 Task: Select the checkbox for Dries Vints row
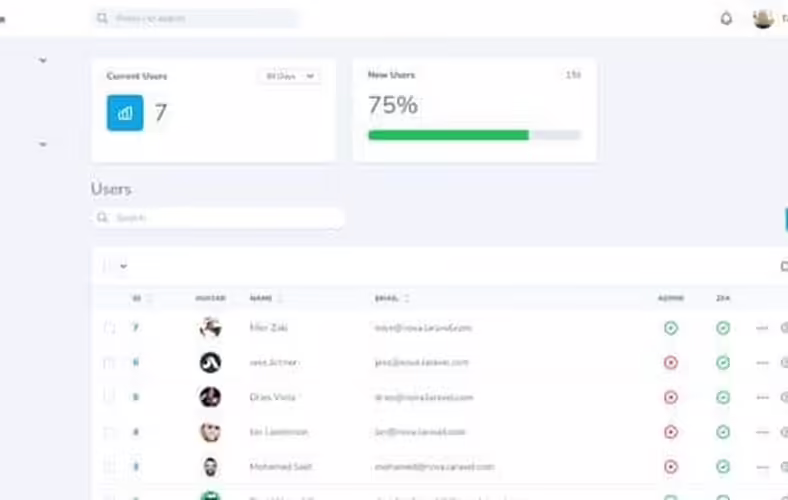(109, 397)
